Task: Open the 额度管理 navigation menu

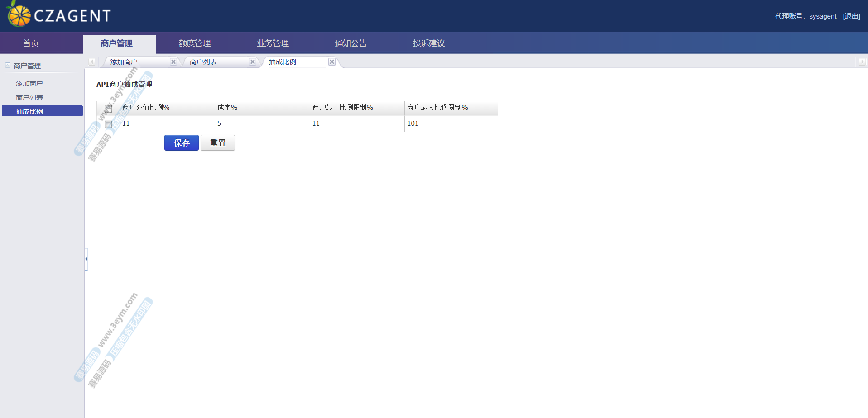Action: (x=195, y=43)
